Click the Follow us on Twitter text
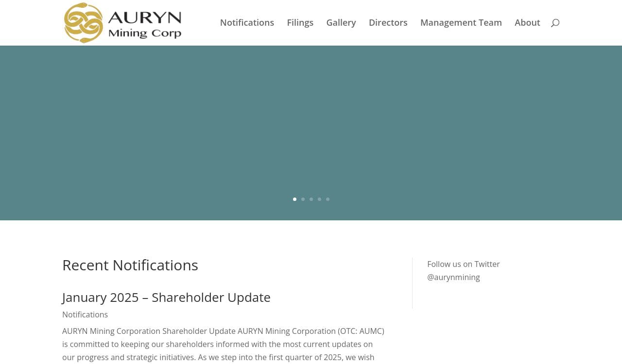The width and height of the screenshot is (622, 364). 463,264
